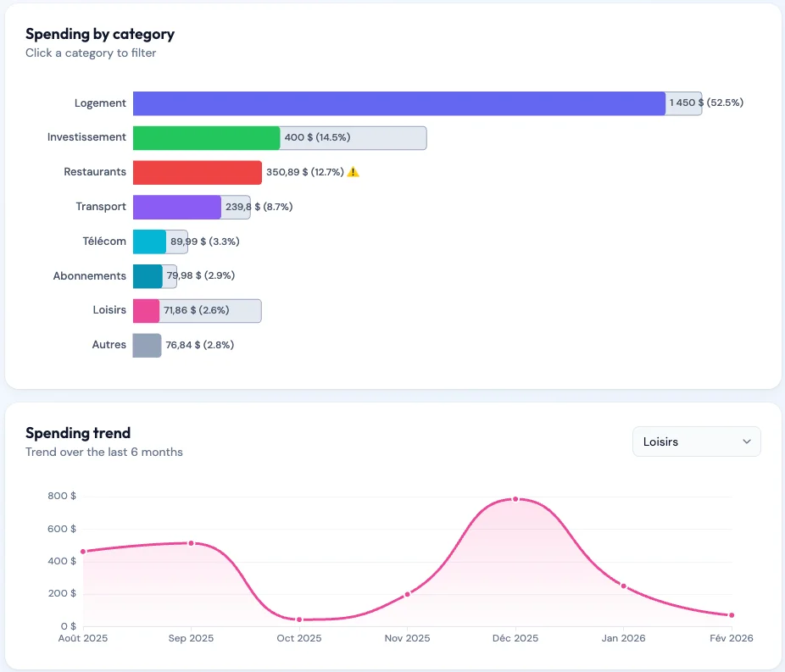Select the Restaurants category label
This screenshot has width=785, height=672.
(x=94, y=172)
